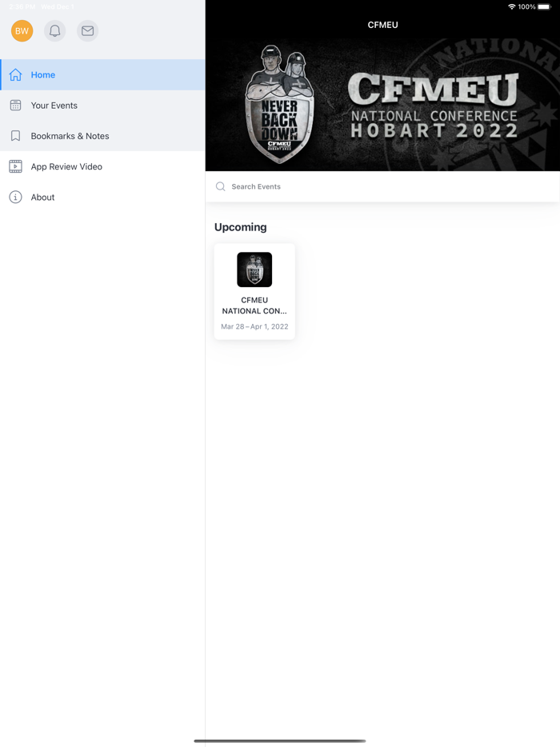This screenshot has width=560, height=747.
Task: Click the Bookmarks & Notes bookmark icon
Action: pos(16,136)
